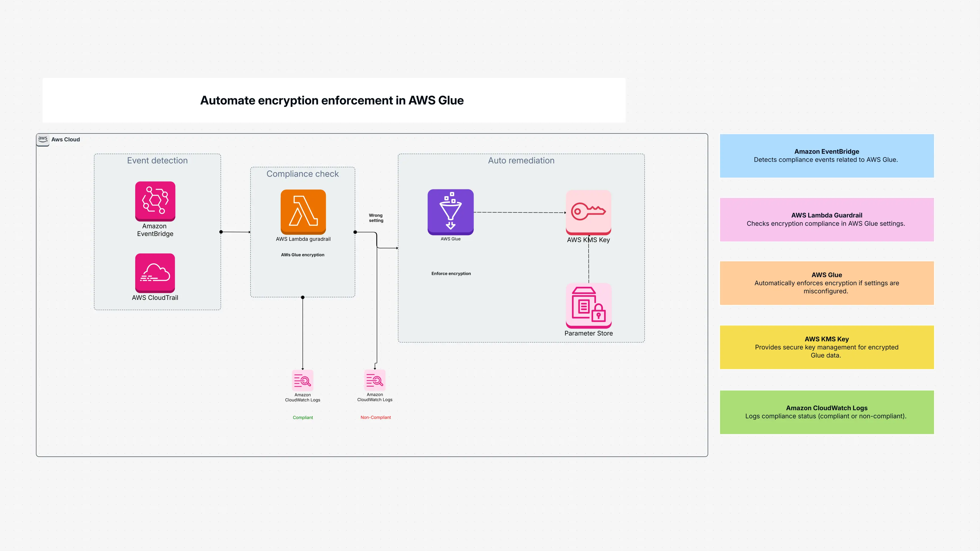Click the Parameter Store icon

pyautogui.click(x=588, y=306)
